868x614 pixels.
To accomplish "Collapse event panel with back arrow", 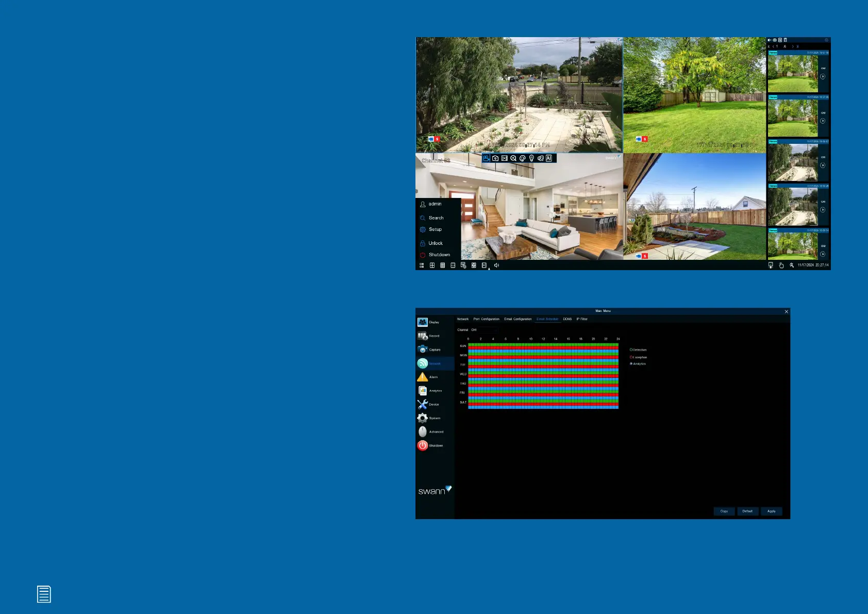I will click(770, 40).
